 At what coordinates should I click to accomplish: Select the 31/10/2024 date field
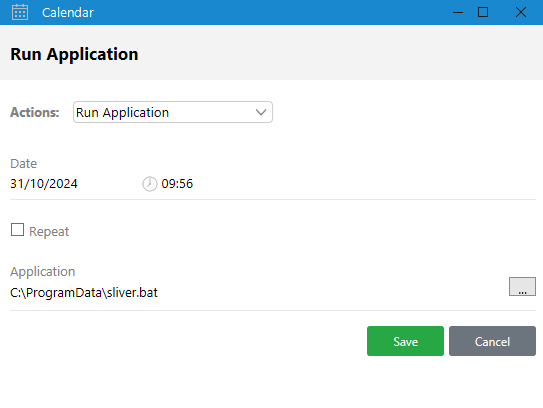point(44,184)
